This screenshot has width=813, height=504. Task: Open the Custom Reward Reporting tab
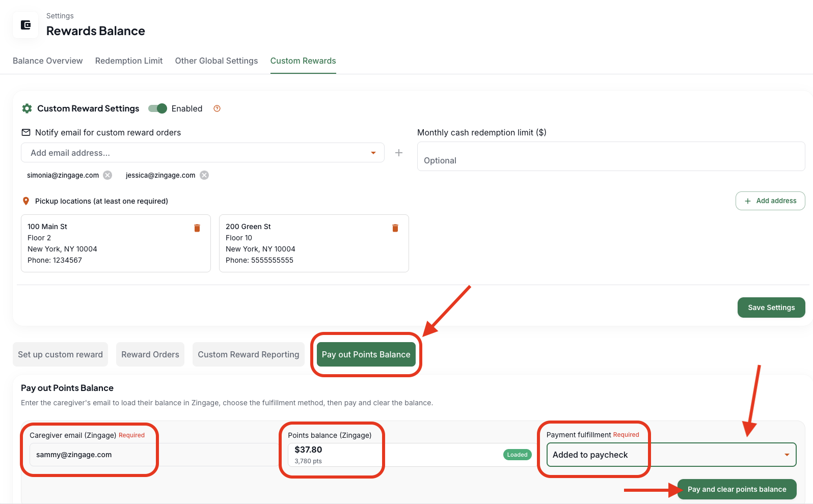249,354
